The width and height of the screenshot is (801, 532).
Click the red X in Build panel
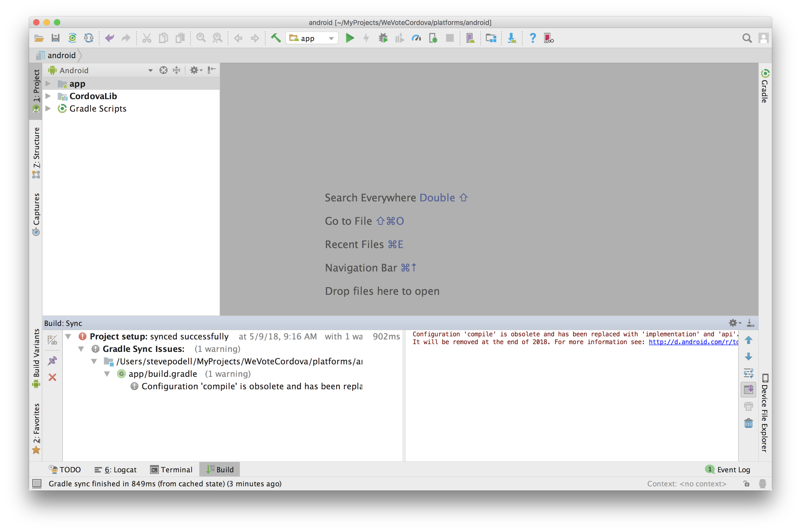point(52,377)
